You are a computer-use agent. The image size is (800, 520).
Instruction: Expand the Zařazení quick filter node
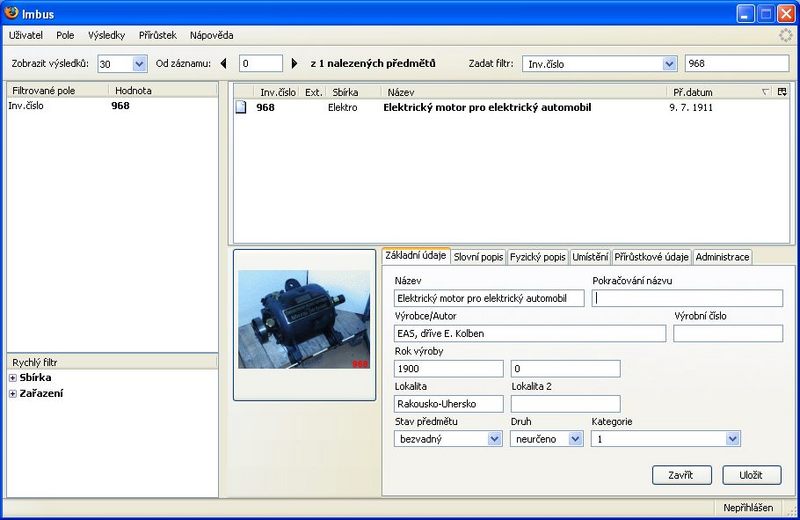13,394
